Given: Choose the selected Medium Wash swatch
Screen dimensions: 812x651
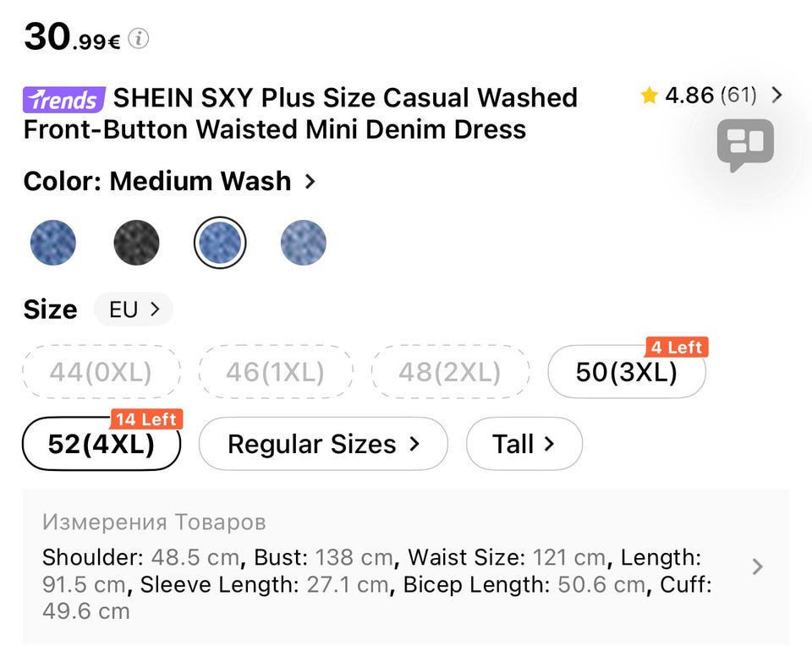Looking at the screenshot, I should coord(220,243).
